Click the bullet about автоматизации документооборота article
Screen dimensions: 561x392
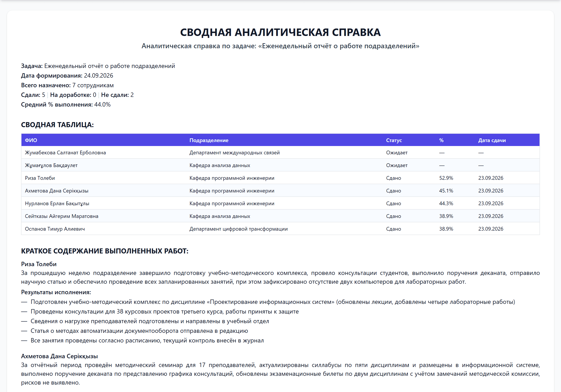[x=134, y=331]
